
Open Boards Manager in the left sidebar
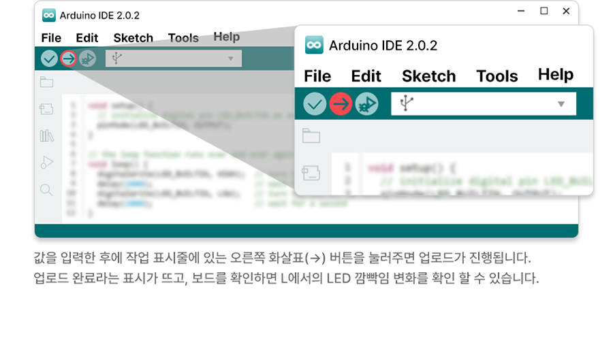(x=46, y=109)
